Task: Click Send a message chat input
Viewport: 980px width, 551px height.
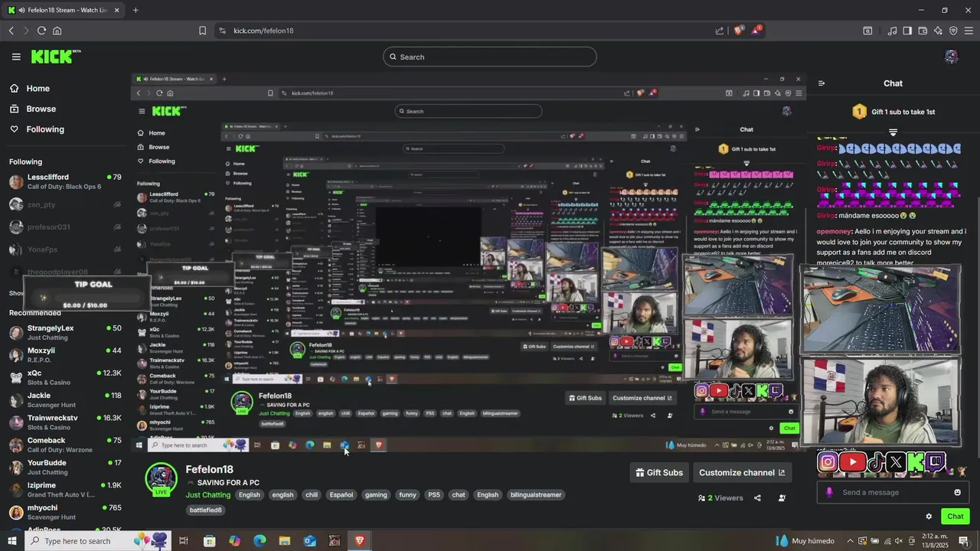Action: [x=893, y=492]
